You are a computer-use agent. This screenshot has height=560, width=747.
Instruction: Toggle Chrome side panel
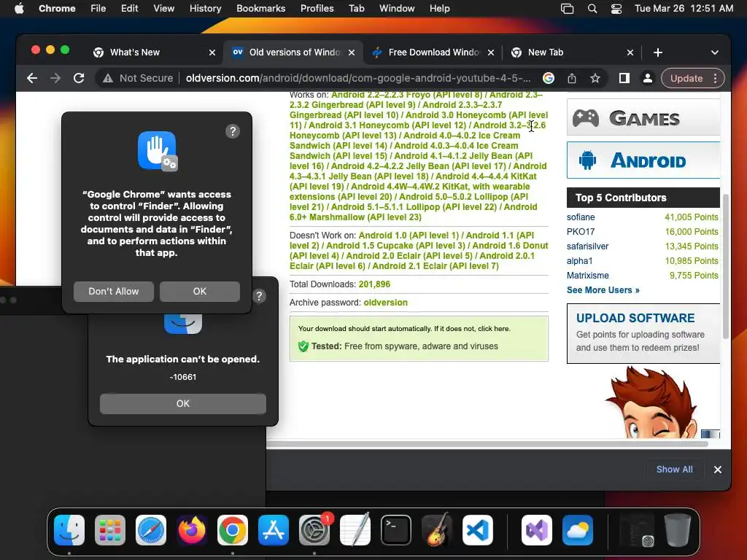click(x=624, y=78)
